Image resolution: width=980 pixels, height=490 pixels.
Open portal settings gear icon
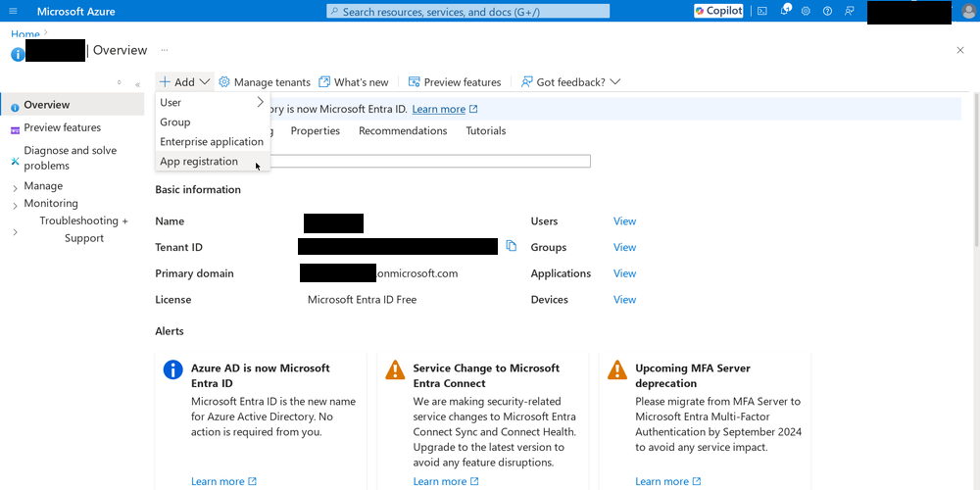click(x=806, y=11)
